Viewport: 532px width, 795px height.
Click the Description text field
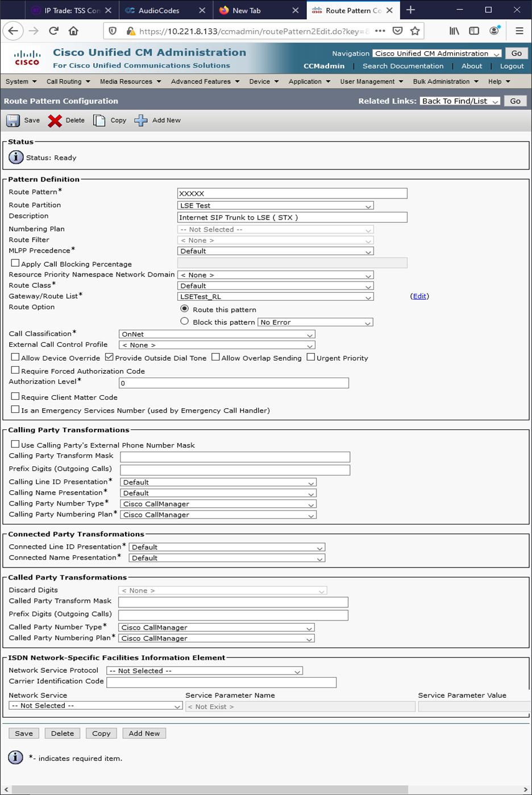[x=292, y=217]
